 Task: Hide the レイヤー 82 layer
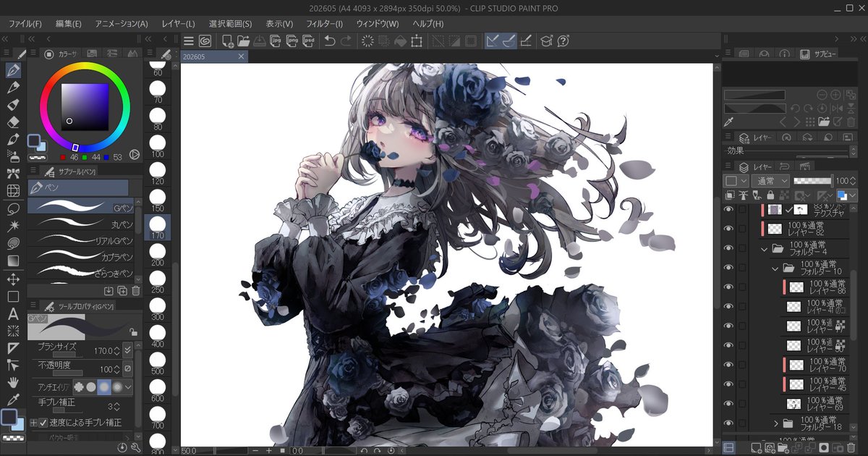click(x=728, y=229)
